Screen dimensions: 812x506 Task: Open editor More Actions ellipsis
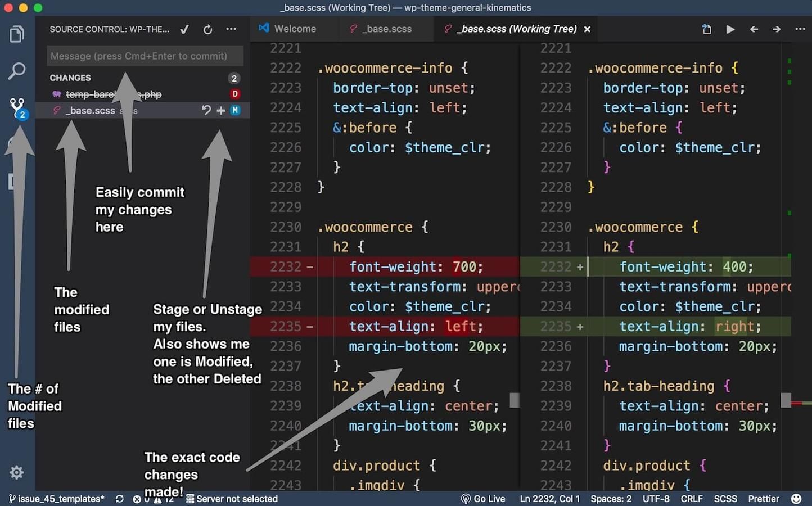800,29
